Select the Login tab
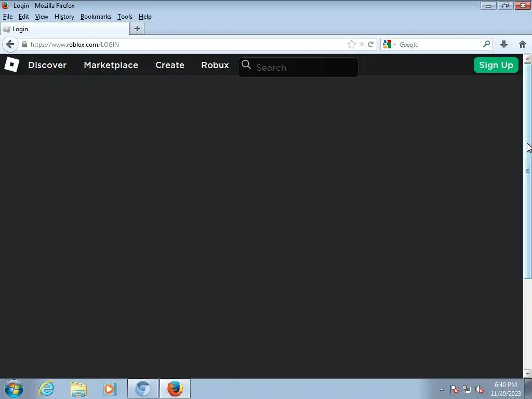The height and width of the screenshot is (399, 532). click(65, 29)
